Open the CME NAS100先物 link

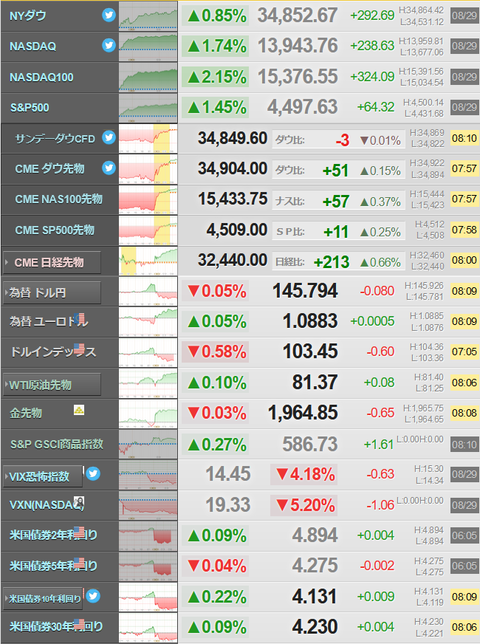59,199
